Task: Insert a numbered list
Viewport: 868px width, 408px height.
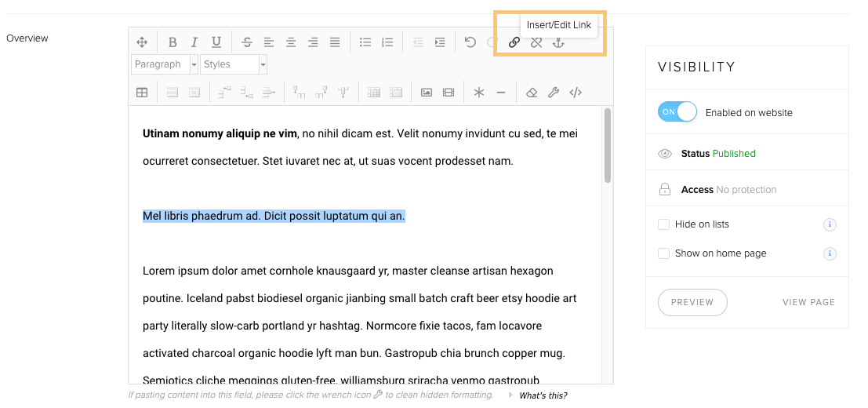Action: click(x=387, y=42)
